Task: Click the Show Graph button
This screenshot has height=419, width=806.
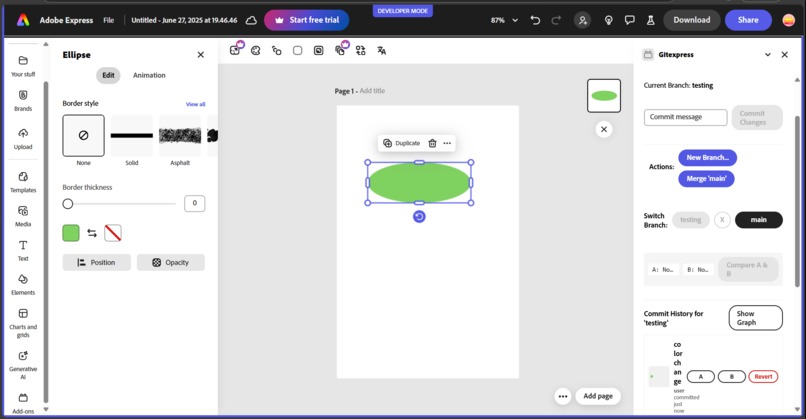Action: tap(756, 318)
